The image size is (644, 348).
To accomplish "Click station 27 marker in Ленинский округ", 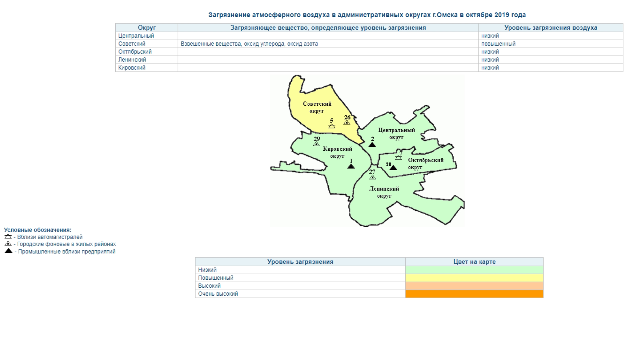I will pyautogui.click(x=372, y=177).
